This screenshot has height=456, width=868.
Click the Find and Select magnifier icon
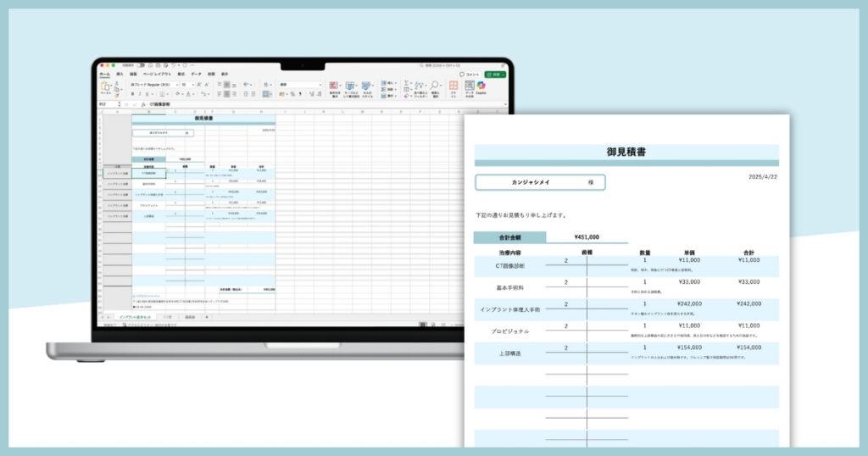(435, 86)
